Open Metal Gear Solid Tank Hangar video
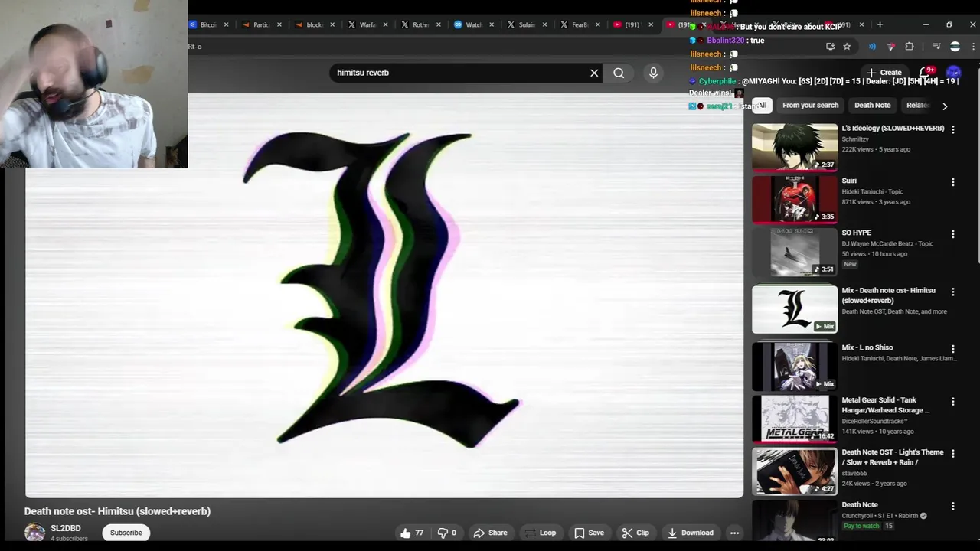 (x=886, y=405)
